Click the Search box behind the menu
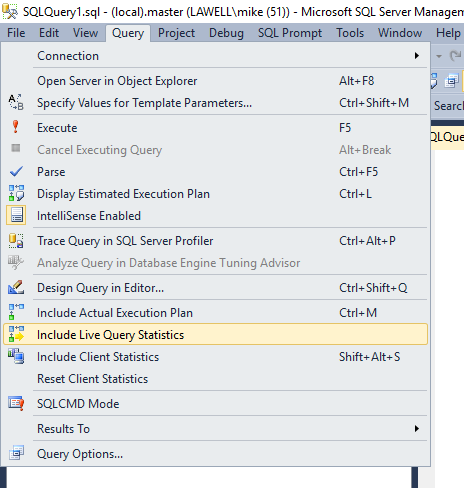Image resolution: width=464 pixels, height=488 pixels. (448, 106)
